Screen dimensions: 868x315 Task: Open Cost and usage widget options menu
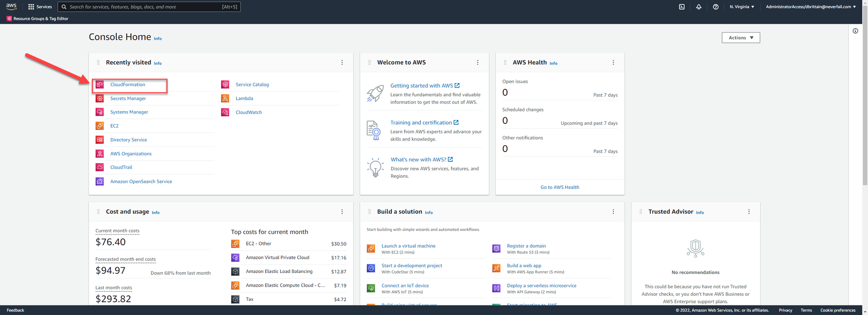point(342,212)
